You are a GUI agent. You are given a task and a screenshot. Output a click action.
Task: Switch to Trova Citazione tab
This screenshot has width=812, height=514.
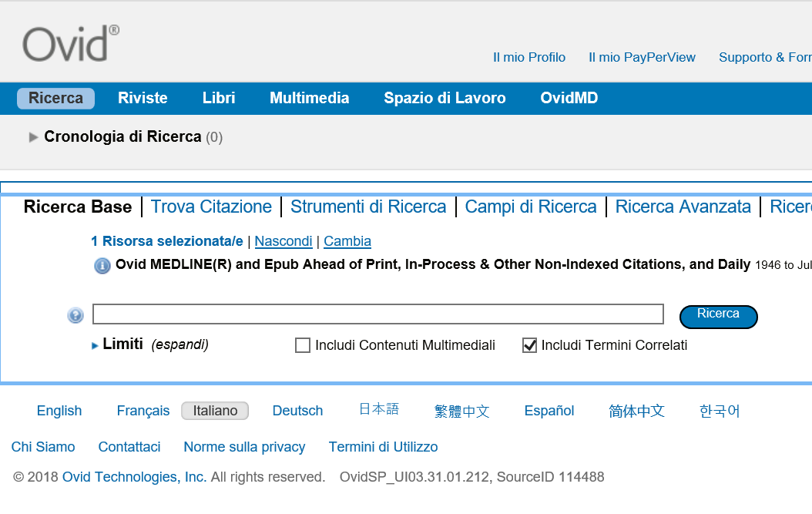[211, 207]
